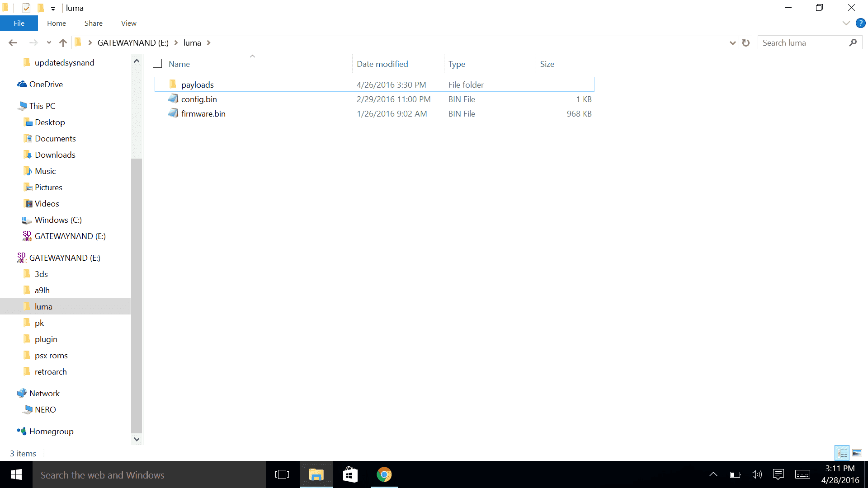
Task: Check battery status icon
Action: (x=735, y=474)
